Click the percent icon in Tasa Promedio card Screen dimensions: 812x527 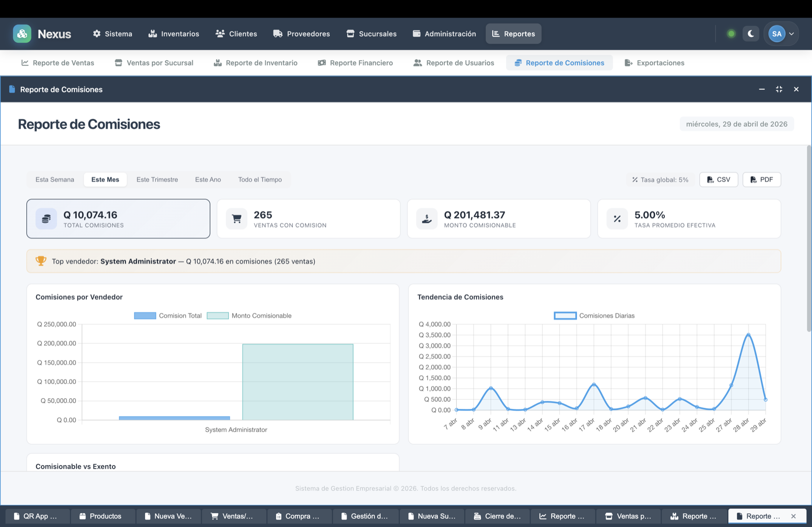click(617, 219)
